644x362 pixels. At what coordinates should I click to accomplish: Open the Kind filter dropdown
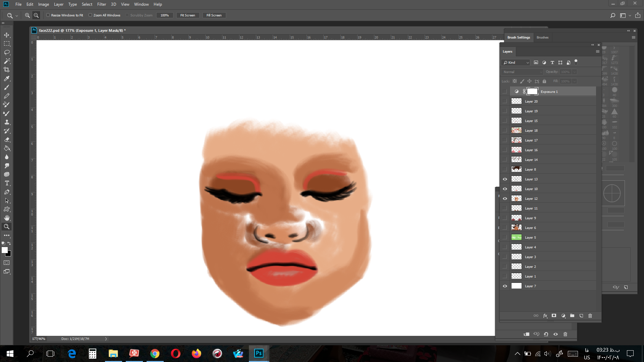(x=516, y=63)
